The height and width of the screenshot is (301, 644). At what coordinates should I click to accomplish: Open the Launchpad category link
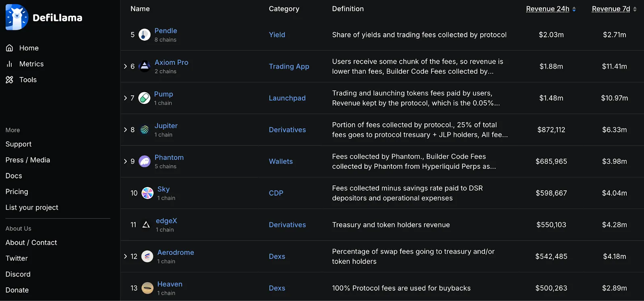(x=287, y=98)
